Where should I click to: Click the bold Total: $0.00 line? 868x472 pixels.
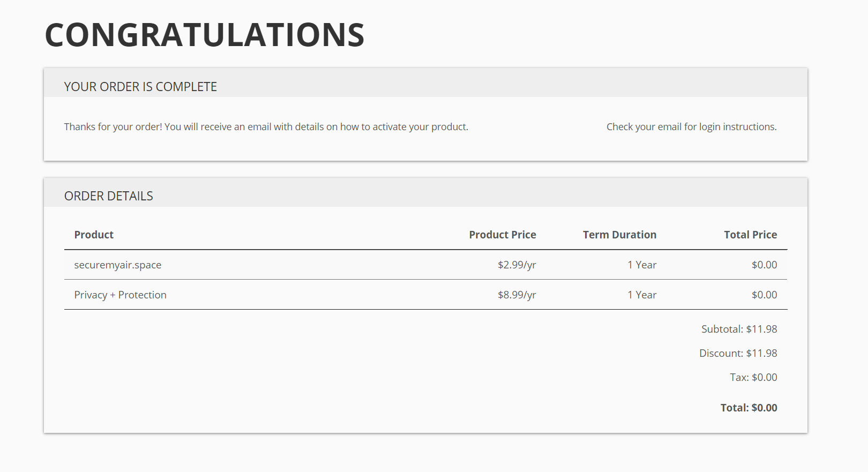coord(749,408)
